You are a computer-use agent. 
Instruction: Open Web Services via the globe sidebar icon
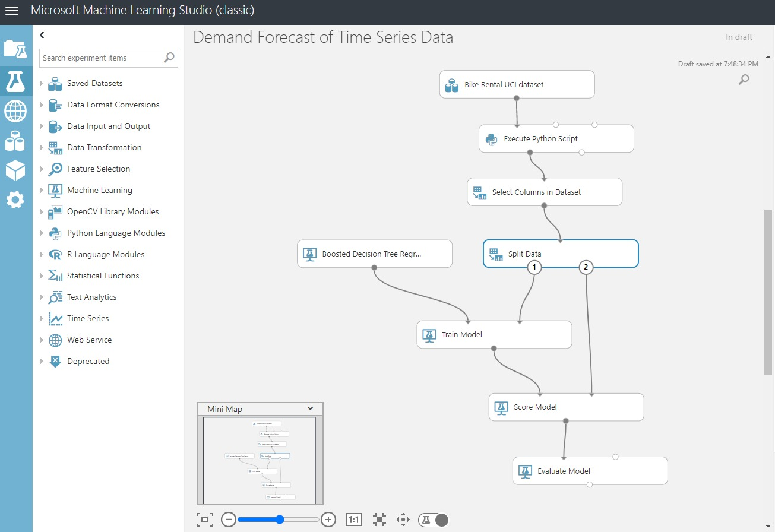pos(16,111)
